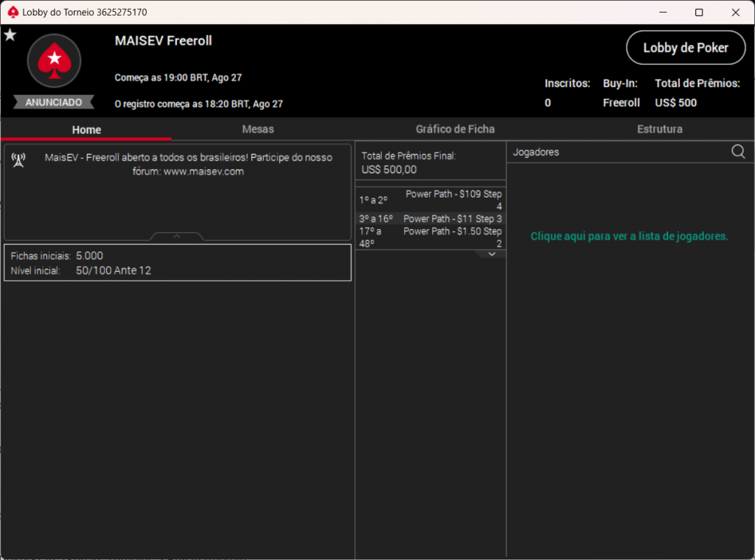Image resolution: width=755 pixels, height=560 pixels.
Task: Click the Total de Prêmios Final amount
Action: point(389,169)
